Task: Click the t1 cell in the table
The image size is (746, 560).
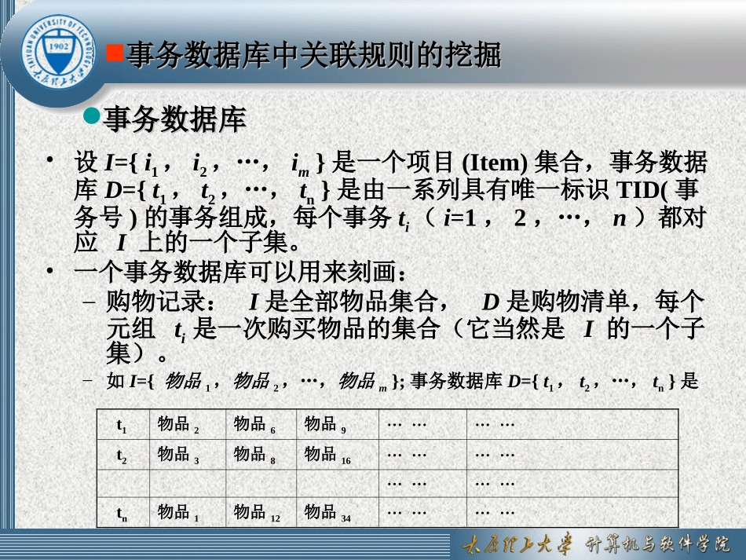Action: click(123, 426)
